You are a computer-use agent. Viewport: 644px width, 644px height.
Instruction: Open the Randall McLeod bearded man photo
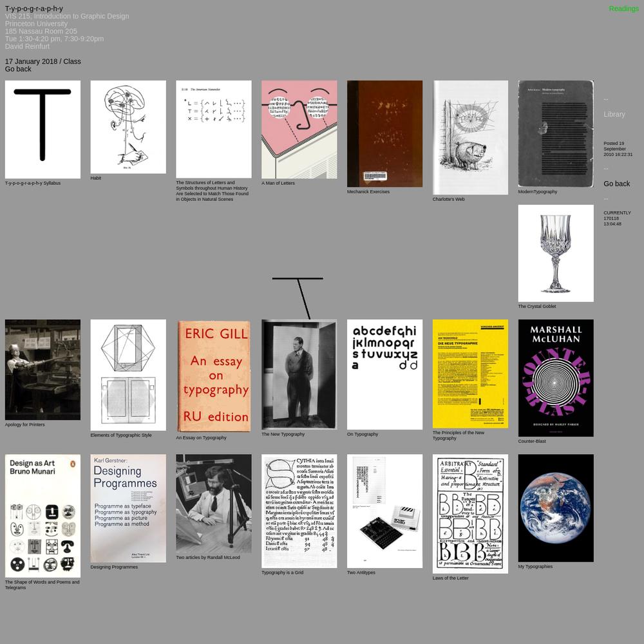[214, 504]
